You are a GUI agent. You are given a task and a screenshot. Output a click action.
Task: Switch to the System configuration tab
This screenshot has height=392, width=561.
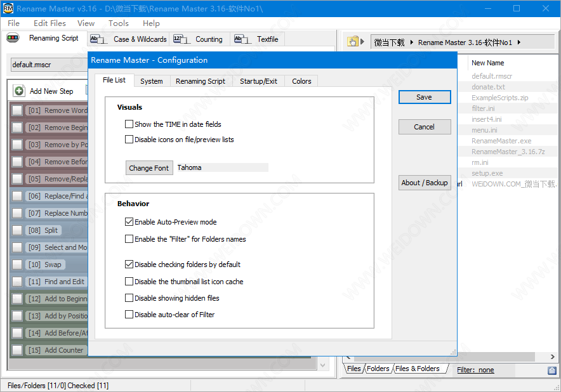point(151,81)
